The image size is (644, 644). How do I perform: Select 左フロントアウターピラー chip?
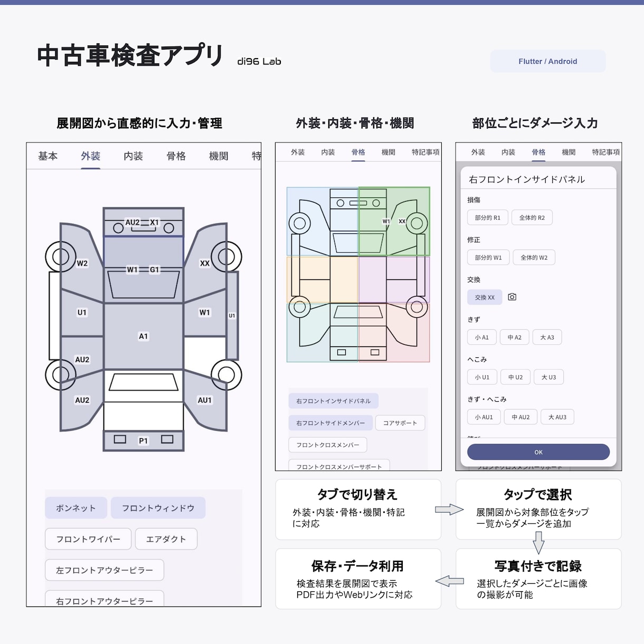(105, 570)
